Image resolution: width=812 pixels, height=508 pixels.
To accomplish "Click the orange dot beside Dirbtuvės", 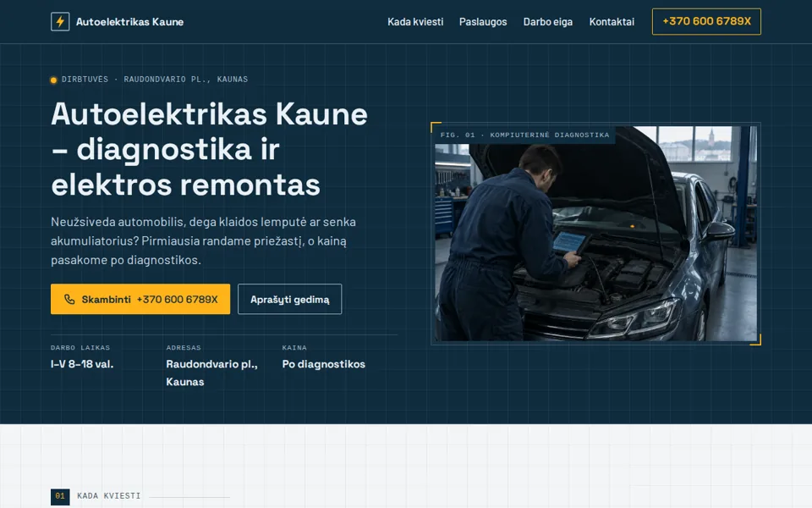I will [x=53, y=80].
